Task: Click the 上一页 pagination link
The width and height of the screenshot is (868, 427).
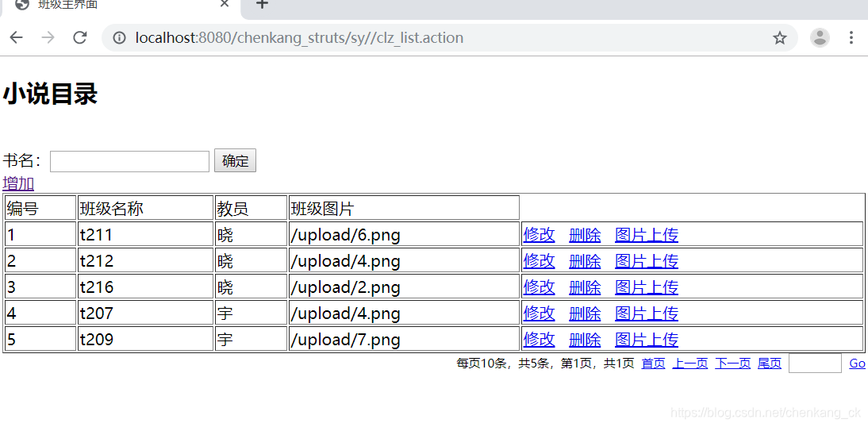Action: pyautogui.click(x=689, y=364)
